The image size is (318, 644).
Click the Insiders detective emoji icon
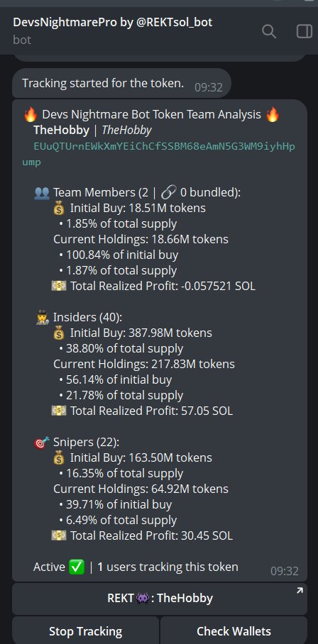tap(42, 317)
